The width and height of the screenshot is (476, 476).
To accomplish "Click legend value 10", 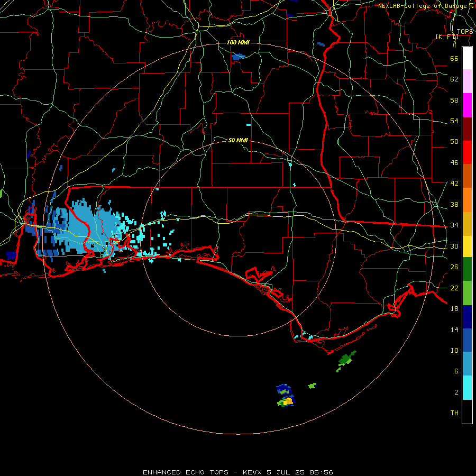I will click(x=454, y=351).
